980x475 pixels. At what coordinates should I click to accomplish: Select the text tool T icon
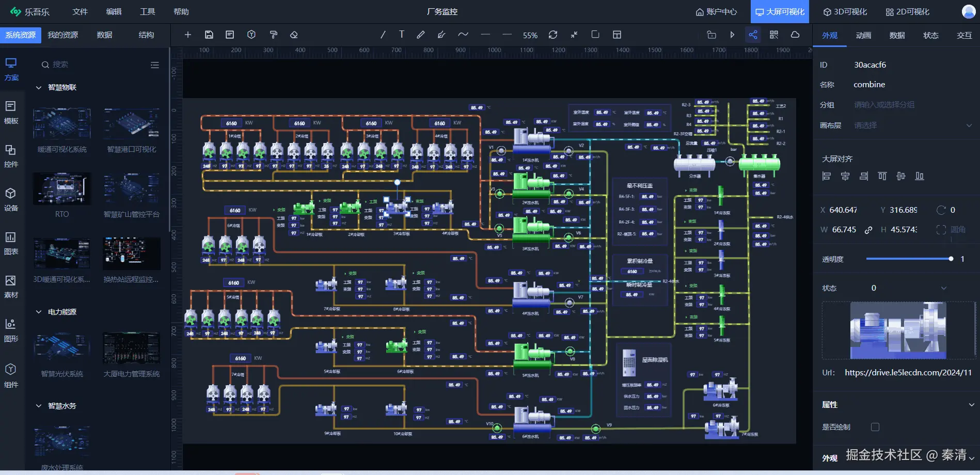(x=401, y=35)
